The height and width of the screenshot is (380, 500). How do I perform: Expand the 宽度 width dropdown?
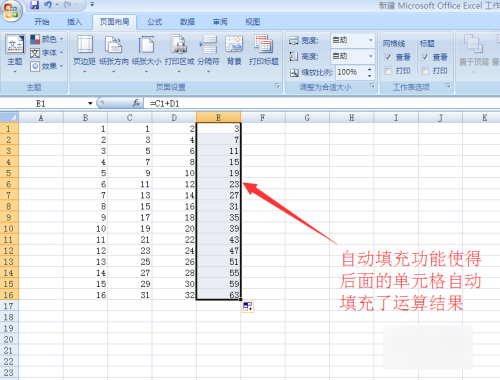point(371,40)
